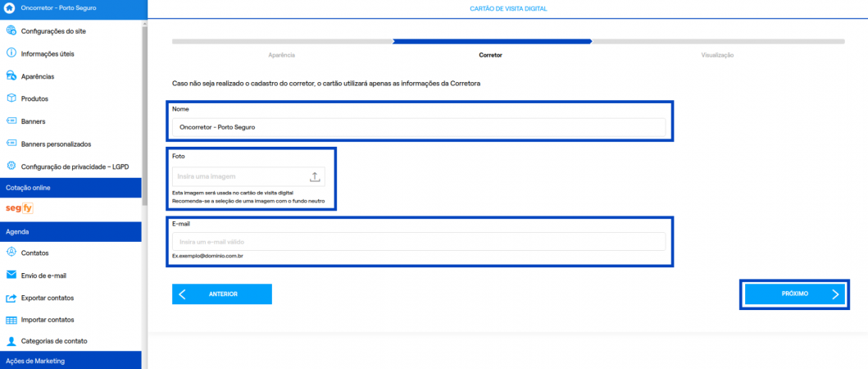Click the 'Recomenda-se a seleção' hint text
The height and width of the screenshot is (369, 868).
pos(248,201)
